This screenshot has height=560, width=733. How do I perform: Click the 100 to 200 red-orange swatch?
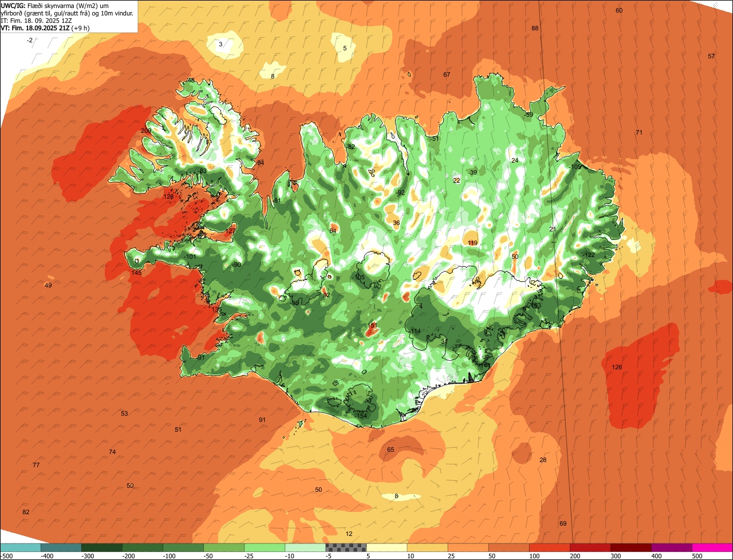549,547
